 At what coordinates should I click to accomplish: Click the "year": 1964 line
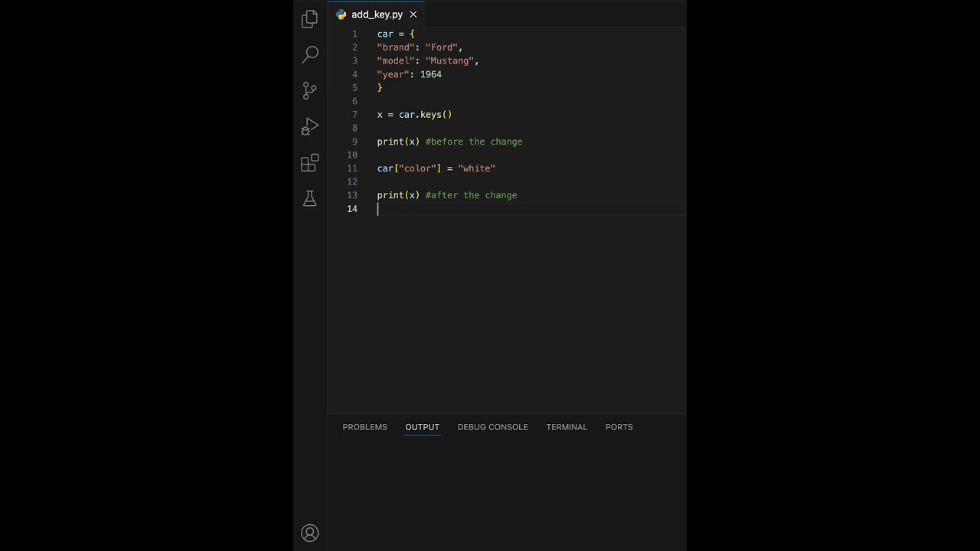[x=410, y=74]
